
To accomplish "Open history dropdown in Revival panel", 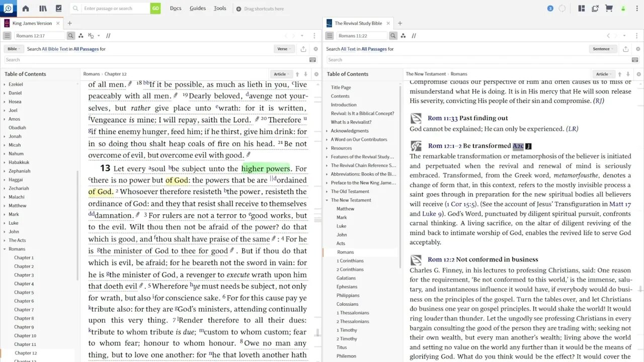I will pyautogui.click(x=624, y=36).
